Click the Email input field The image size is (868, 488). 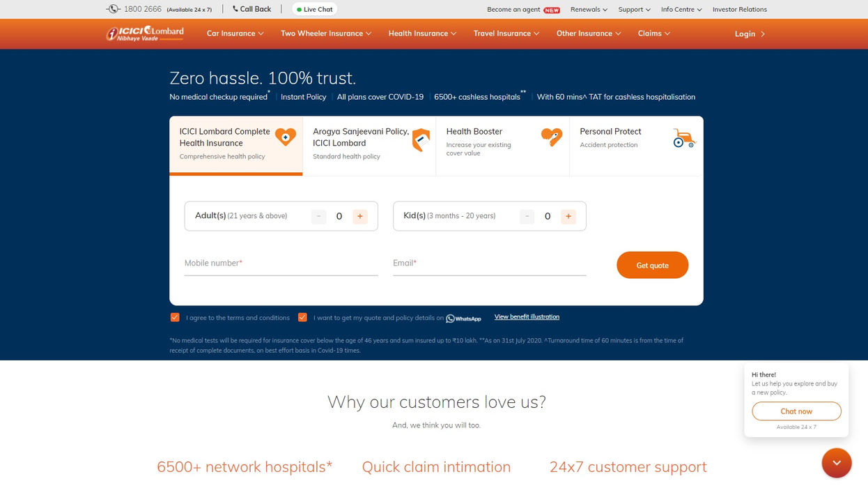click(x=490, y=264)
